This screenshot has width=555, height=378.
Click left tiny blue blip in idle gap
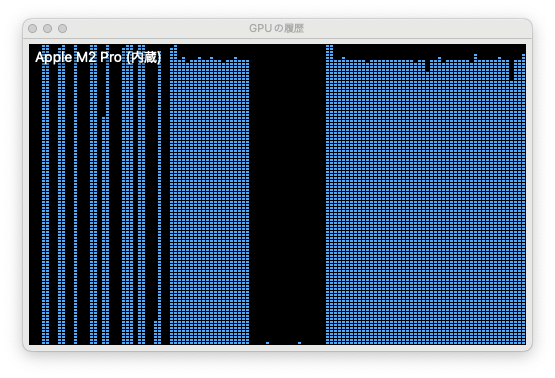pos(268,343)
